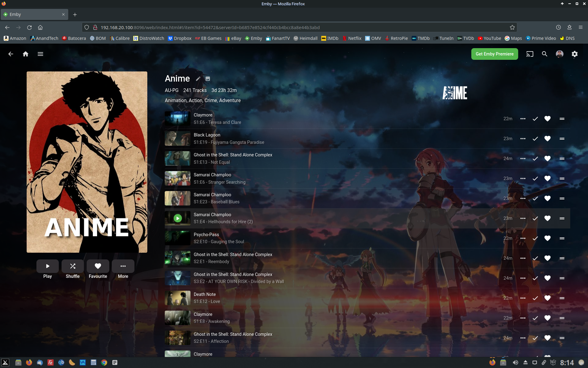Shuffle the Anime playlist
Viewport: 588px width, 368px height.
73,266
